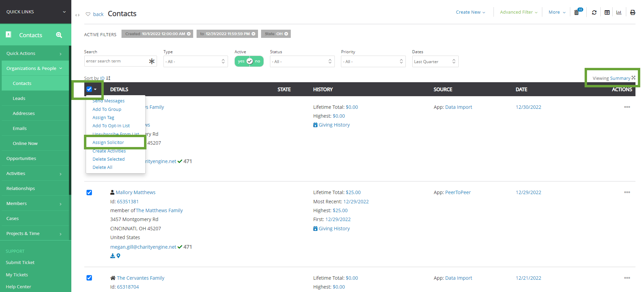The height and width of the screenshot is (292, 644).
Task: Choose Delete All from bulk menu
Action: (102, 167)
